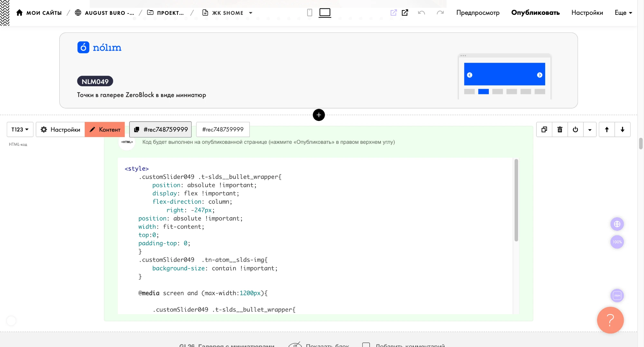
Task: Toggle block visibility with power icon
Action: coord(575,129)
